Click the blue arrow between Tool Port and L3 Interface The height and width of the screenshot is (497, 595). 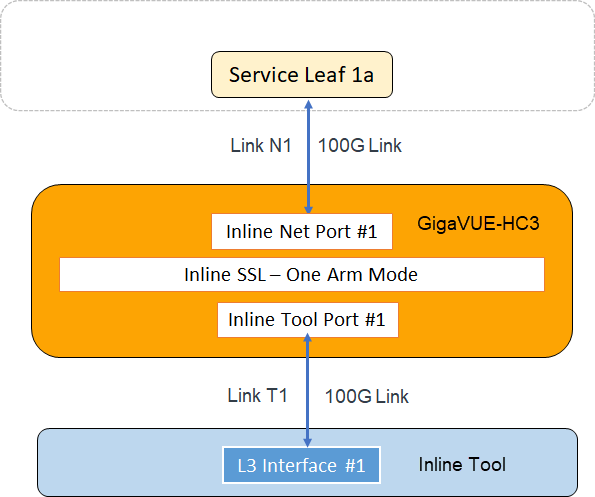(x=307, y=390)
